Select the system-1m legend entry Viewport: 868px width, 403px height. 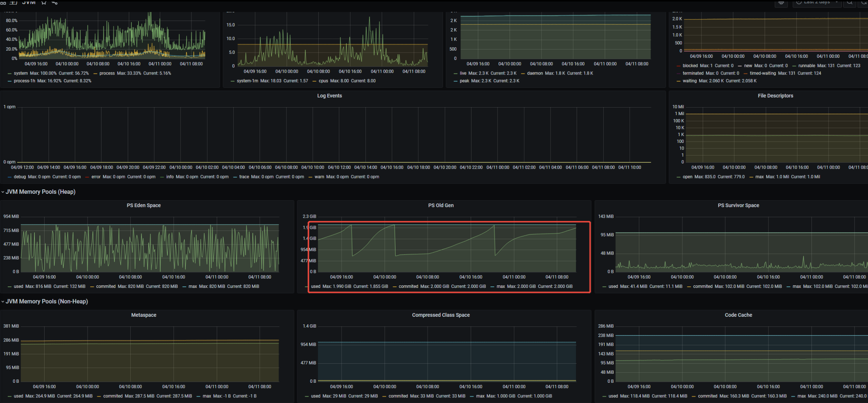click(x=248, y=81)
